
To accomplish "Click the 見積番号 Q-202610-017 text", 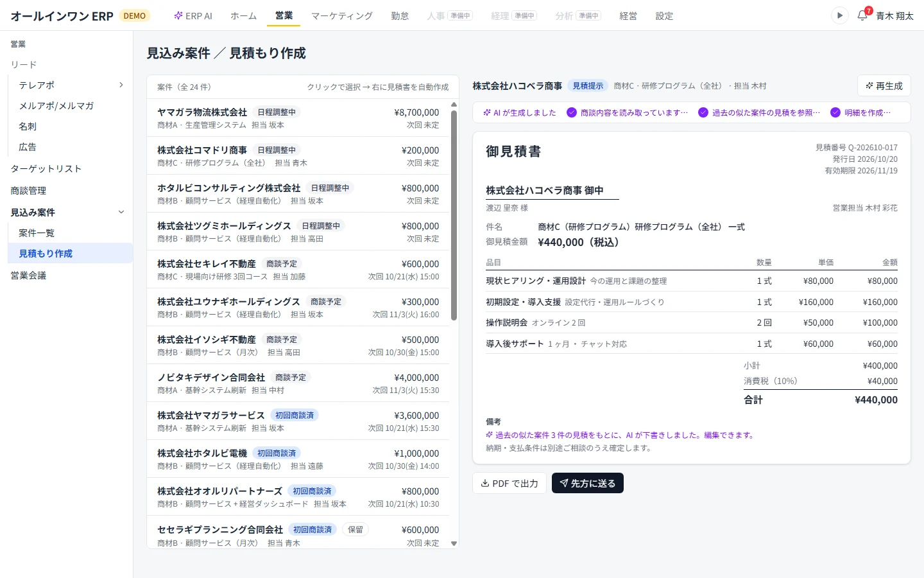I will click(856, 147).
